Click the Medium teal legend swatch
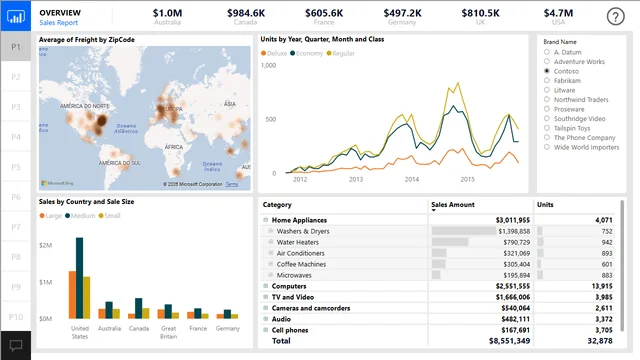 [x=67, y=216]
